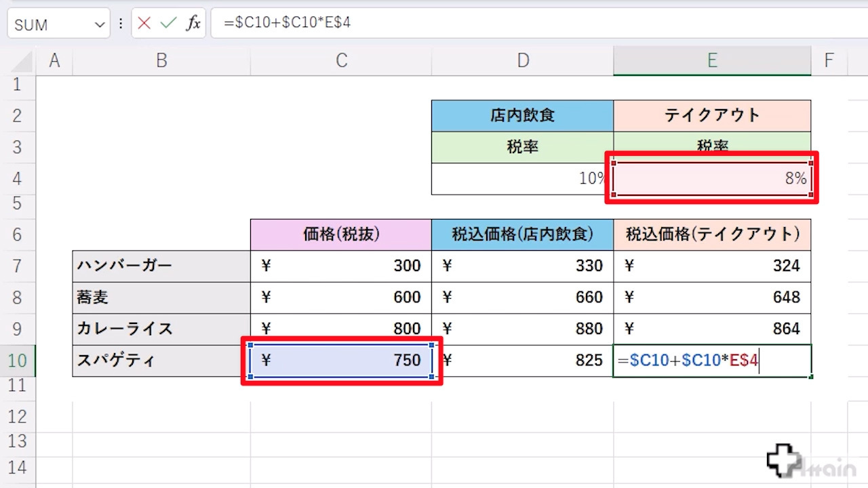
Task: Cancel the formula entry with X icon
Action: coord(144,23)
